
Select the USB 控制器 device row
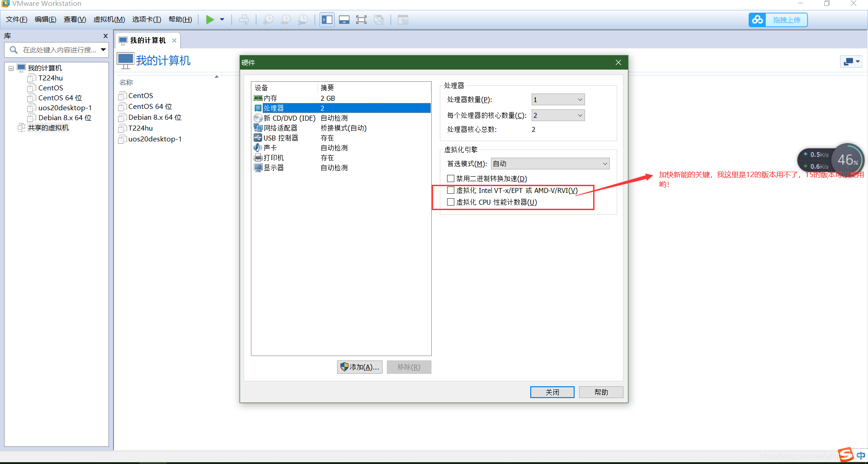(x=341, y=138)
